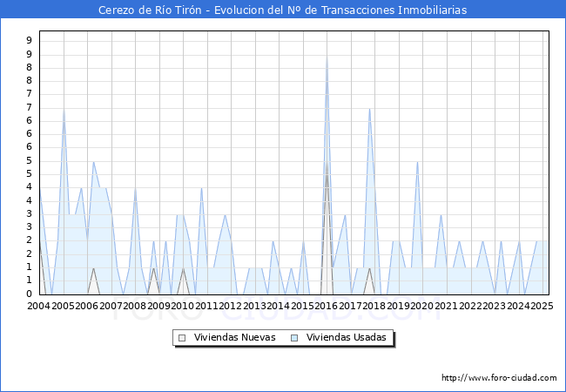Select the 2024 x-axis label
The image size is (566, 392).
[518, 306]
